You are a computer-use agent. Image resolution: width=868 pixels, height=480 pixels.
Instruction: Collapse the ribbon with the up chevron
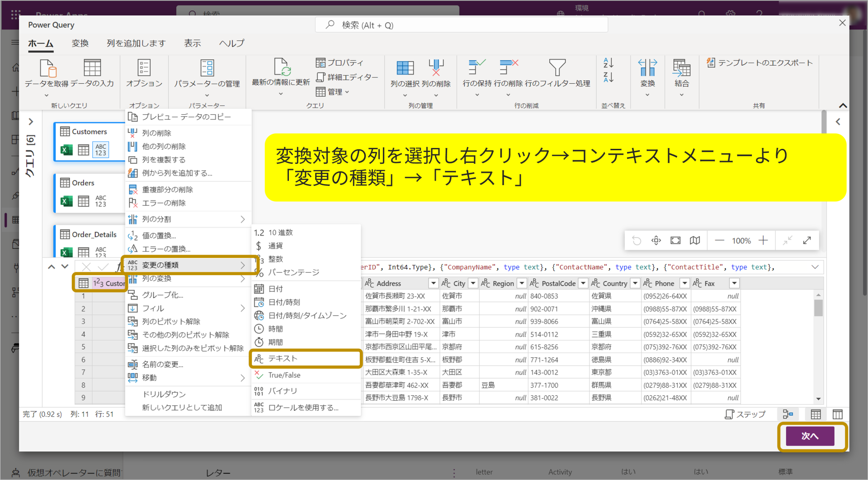pyautogui.click(x=843, y=105)
